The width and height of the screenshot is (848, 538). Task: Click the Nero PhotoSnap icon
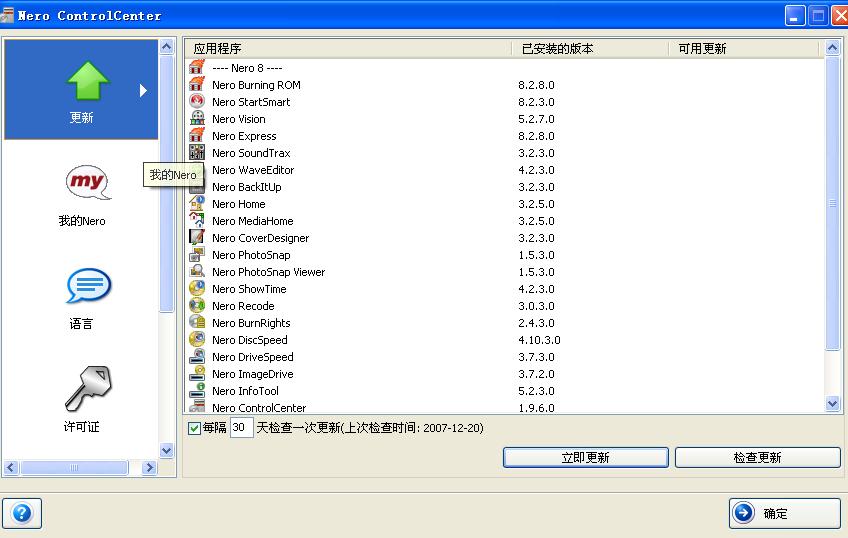pyautogui.click(x=197, y=255)
